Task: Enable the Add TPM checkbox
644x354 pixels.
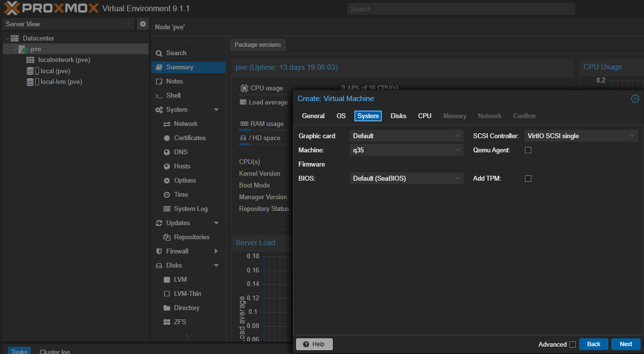Action: tap(528, 178)
